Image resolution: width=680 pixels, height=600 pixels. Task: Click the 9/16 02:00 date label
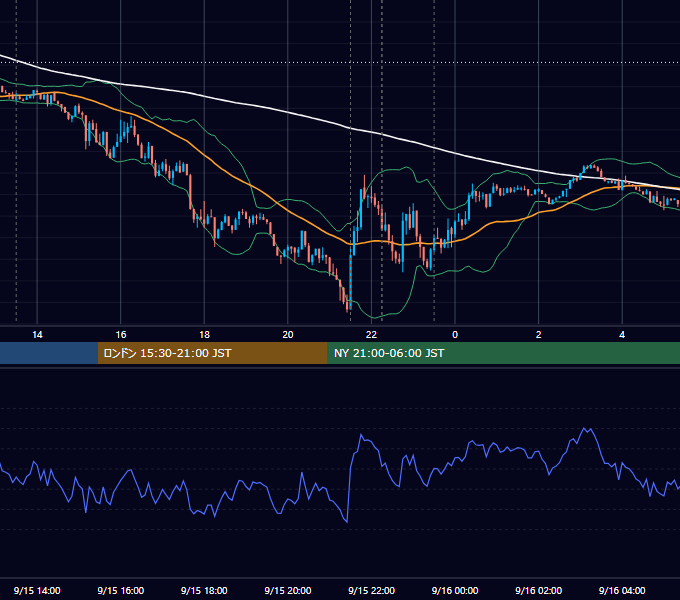click(539, 590)
